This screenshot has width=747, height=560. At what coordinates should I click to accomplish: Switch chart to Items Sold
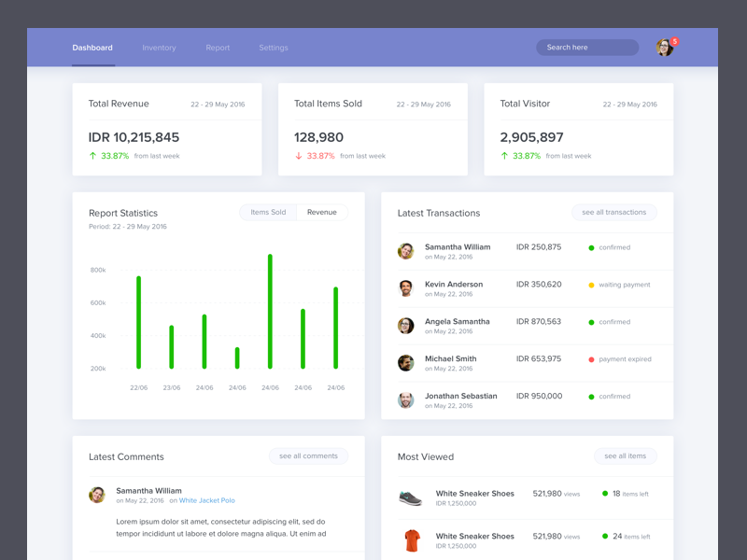pos(268,213)
